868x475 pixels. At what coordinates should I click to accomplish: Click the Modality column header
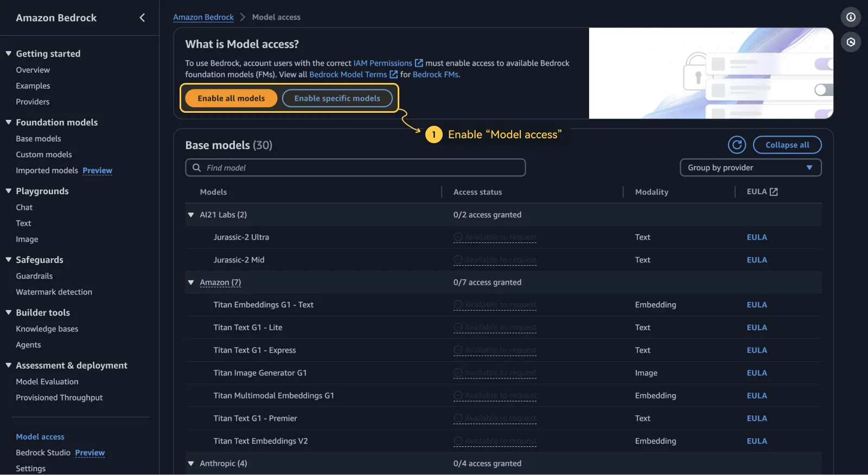click(652, 192)
